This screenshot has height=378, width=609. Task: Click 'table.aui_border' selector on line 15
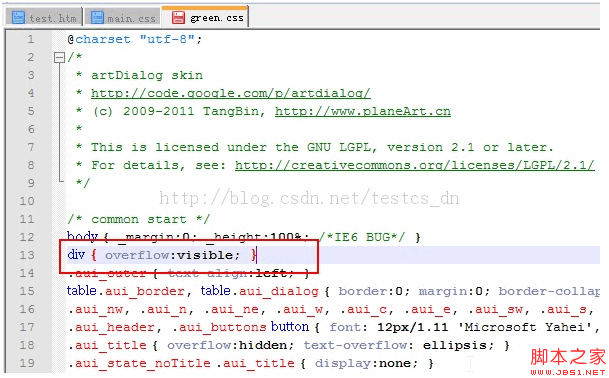click(125, 291)
